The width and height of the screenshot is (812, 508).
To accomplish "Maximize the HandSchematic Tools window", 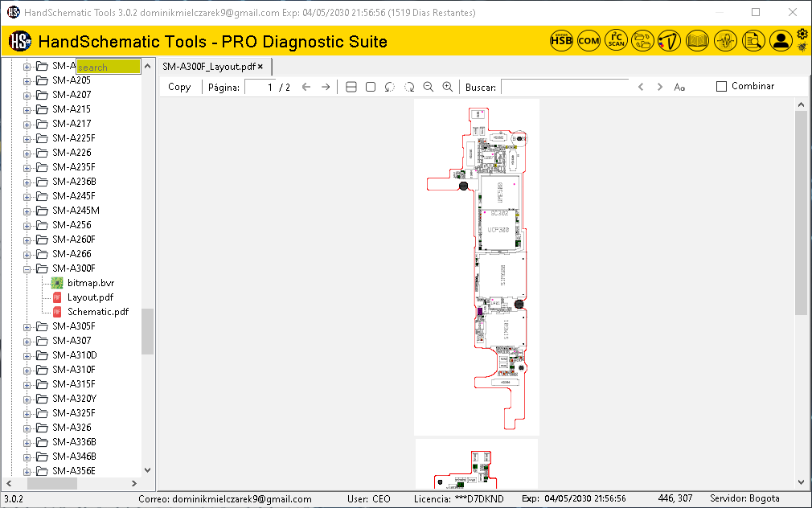I will click(756, 12).
